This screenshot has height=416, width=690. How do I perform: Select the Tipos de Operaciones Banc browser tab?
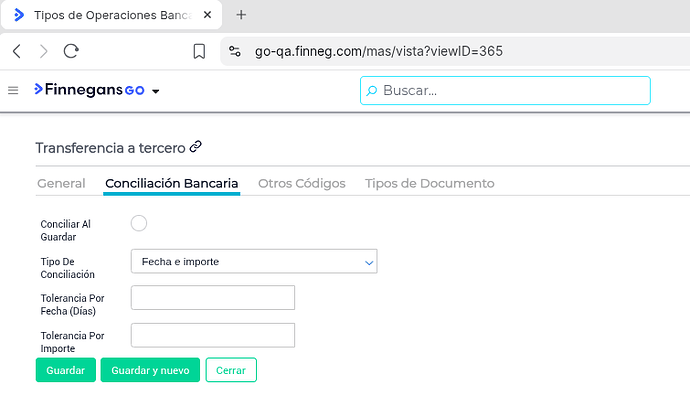click(111, 15)
